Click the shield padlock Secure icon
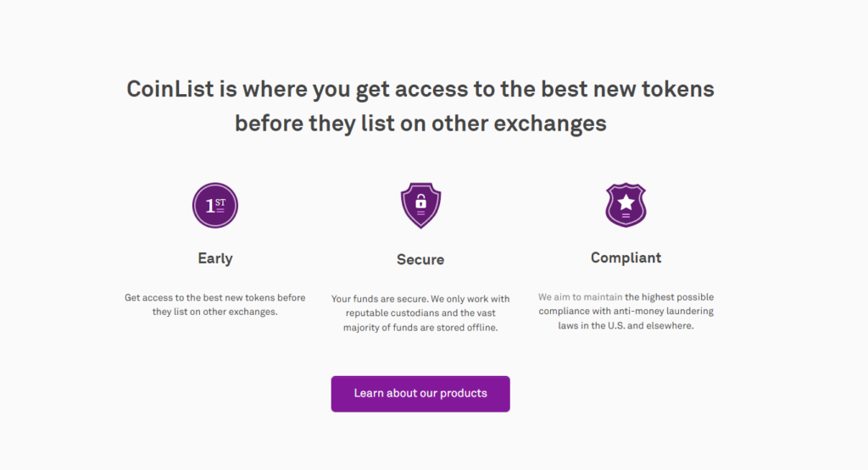The image size is (868, 470). (420, 206)
